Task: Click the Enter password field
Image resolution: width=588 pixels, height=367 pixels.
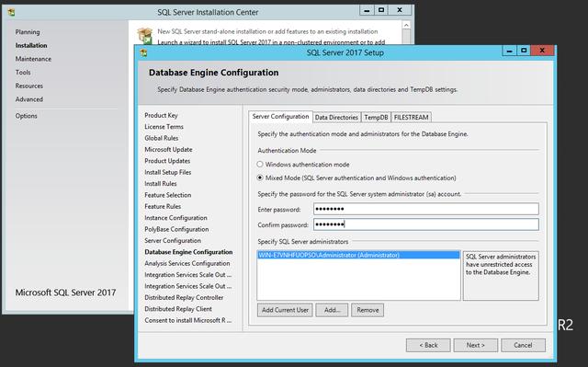Action: (426, 209)
